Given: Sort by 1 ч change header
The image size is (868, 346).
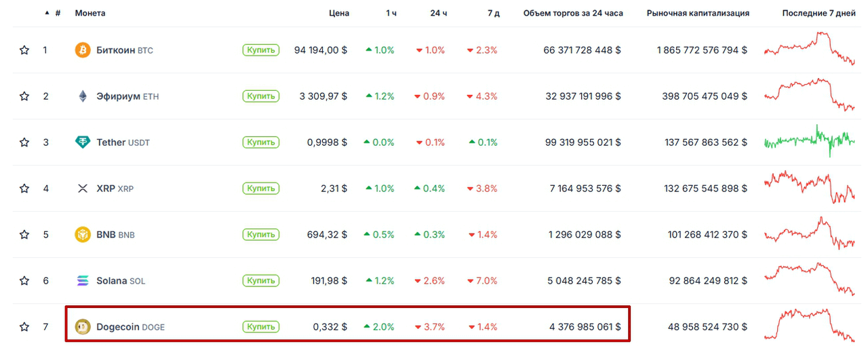Looking at the screenshot, I should coord(391,13).
